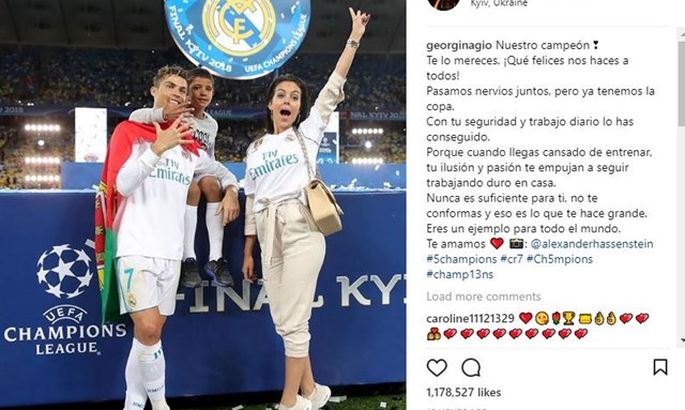Click the scrollbar down arrow in comments
The height and width of the screenshot is (410, 685).
682,341
